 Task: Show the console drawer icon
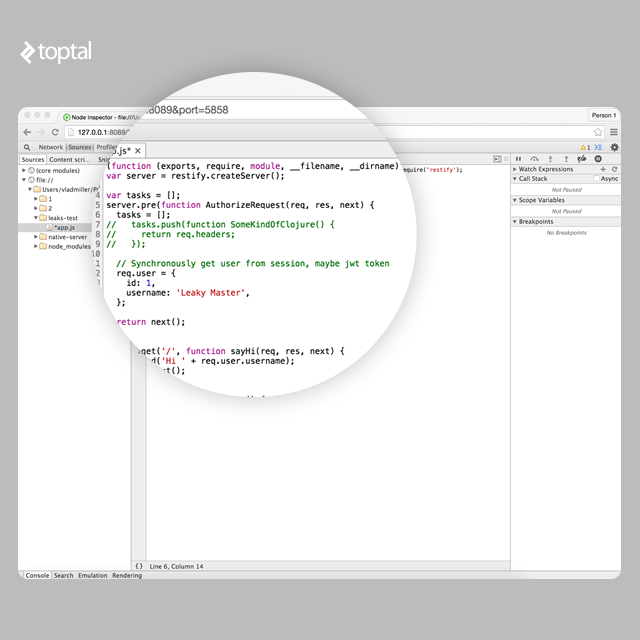598,147
